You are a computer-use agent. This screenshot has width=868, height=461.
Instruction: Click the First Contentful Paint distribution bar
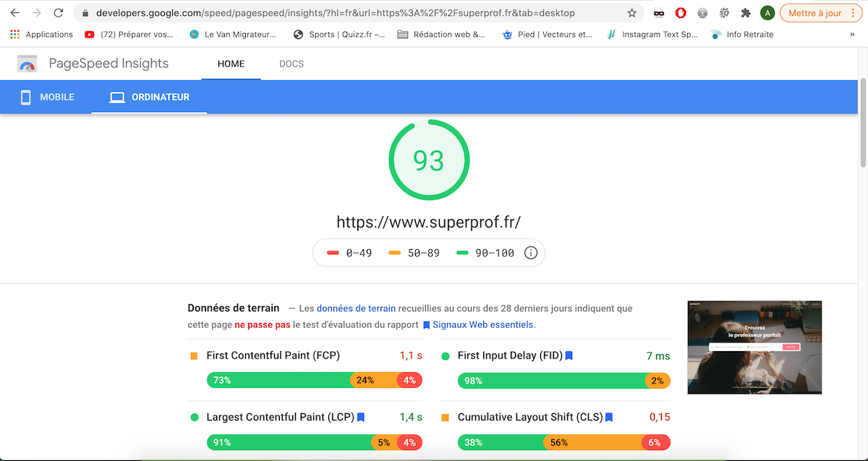315,380
